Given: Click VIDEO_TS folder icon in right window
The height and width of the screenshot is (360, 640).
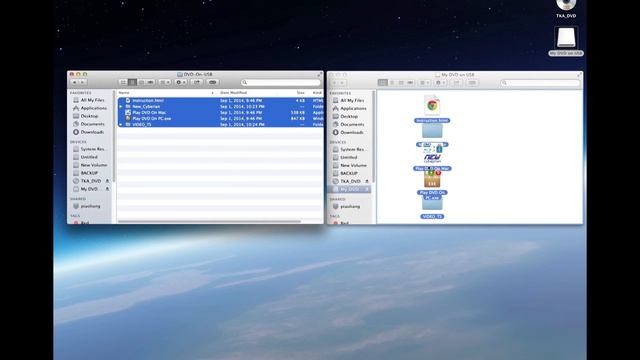Looking at the screenshot, I should pyautogui.click(x=432, y=204).
